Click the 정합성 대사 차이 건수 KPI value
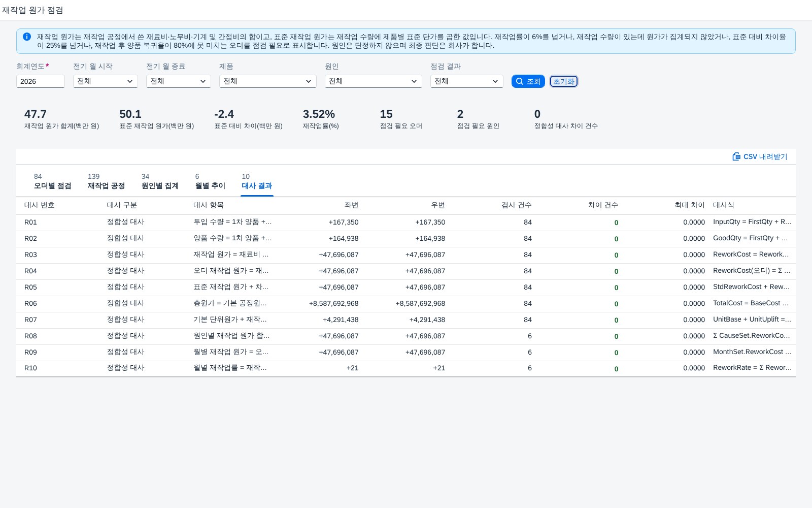The height and width of the screenshot is (508, 812). click(537, 114)
